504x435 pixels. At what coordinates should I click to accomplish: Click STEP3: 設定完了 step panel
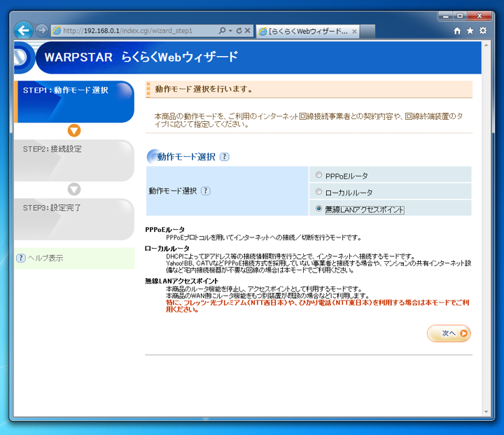point(74,219)
